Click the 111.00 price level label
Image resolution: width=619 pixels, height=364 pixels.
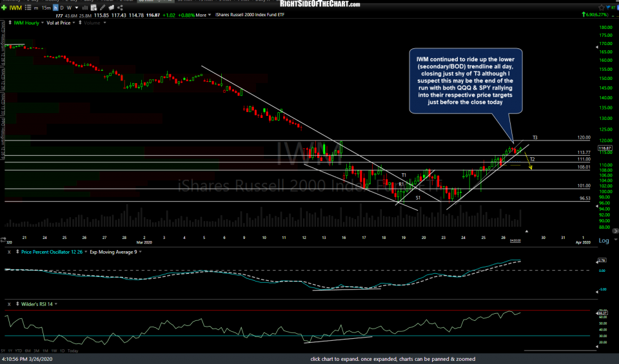[x=584, y=159]
